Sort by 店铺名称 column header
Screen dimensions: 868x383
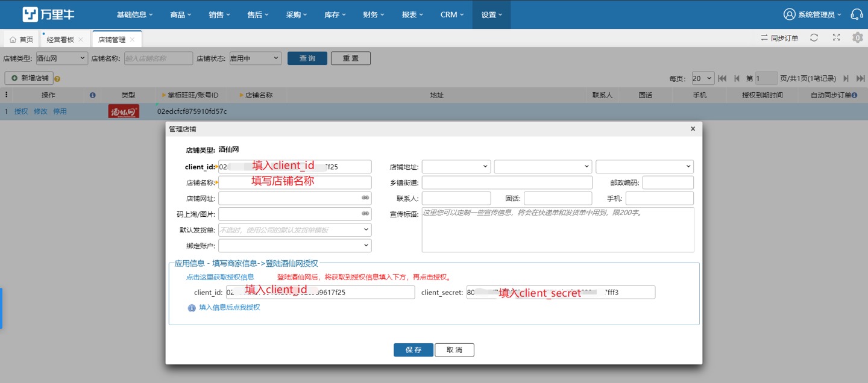tap(259, 95)
